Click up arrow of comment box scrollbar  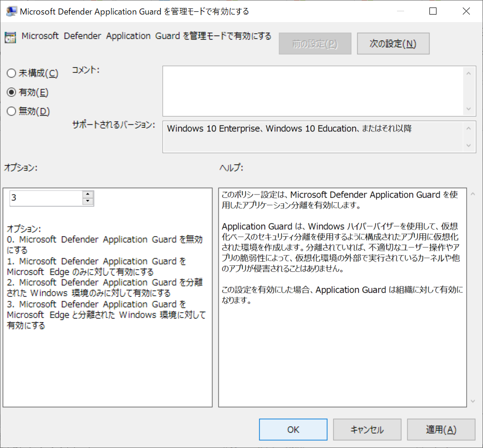point(468,73)
